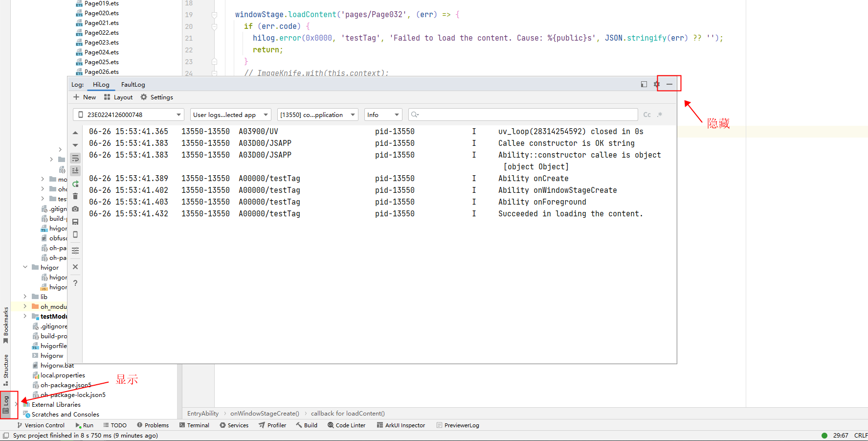Open PreviewerLog tool window
Screen dimensions: 868x441
click(x=457, y=425)
